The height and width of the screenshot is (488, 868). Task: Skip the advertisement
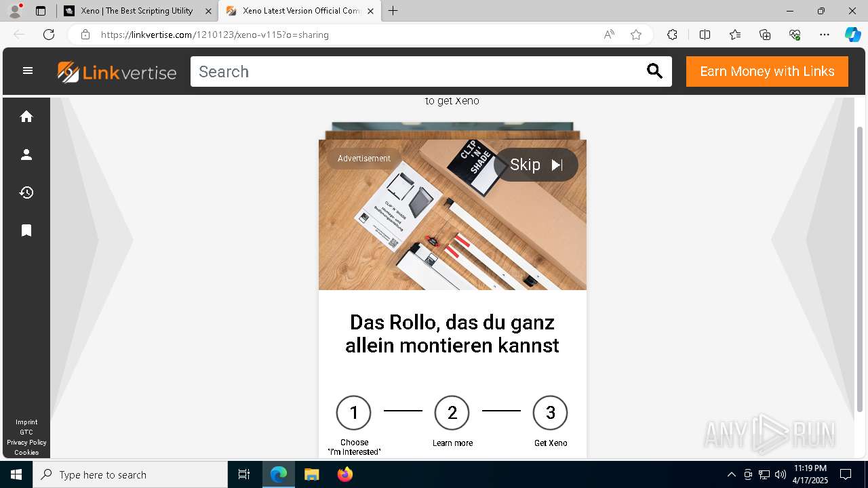[536, 165]
